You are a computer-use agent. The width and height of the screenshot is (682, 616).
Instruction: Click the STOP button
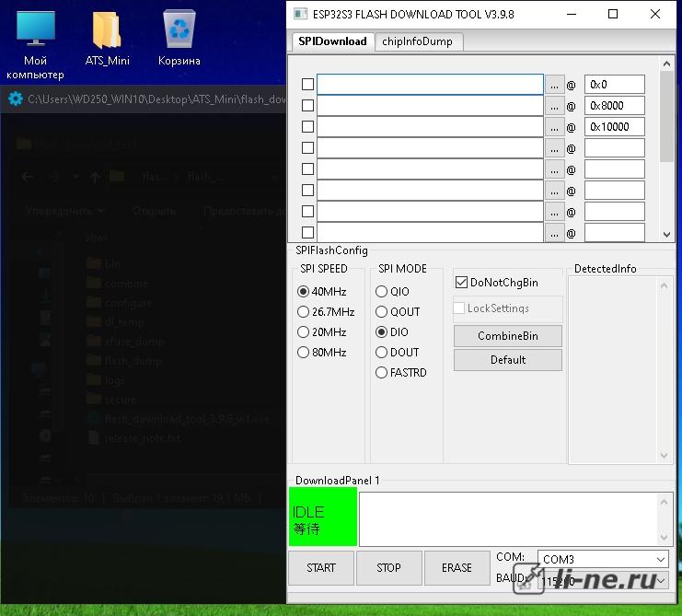pyautogui.click(x=388, y=568)
